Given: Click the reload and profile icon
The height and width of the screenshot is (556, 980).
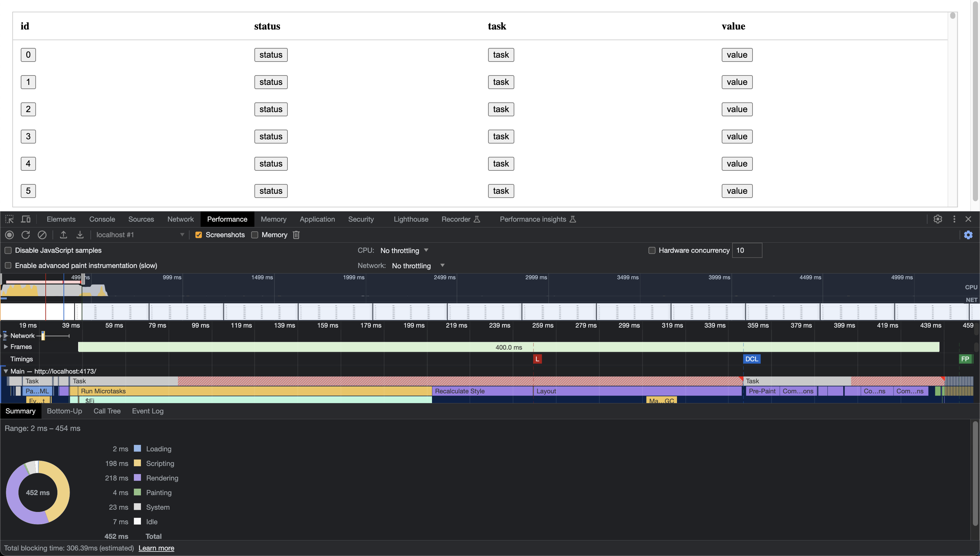Looking at the screenshot, I should pos(26,235).
